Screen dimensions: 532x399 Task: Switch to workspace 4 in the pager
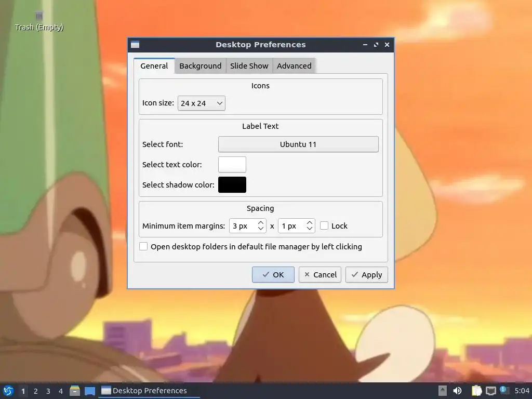(61, 391)
